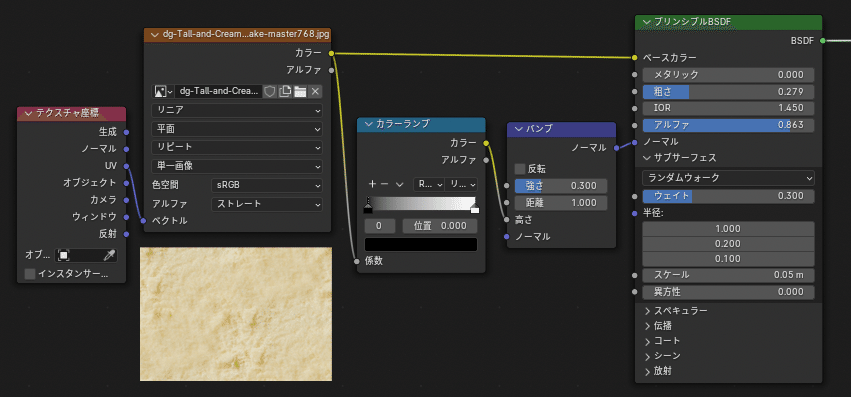Click the スケール 0.05 m field
The image size is (851, 397).
pos(728,275)
